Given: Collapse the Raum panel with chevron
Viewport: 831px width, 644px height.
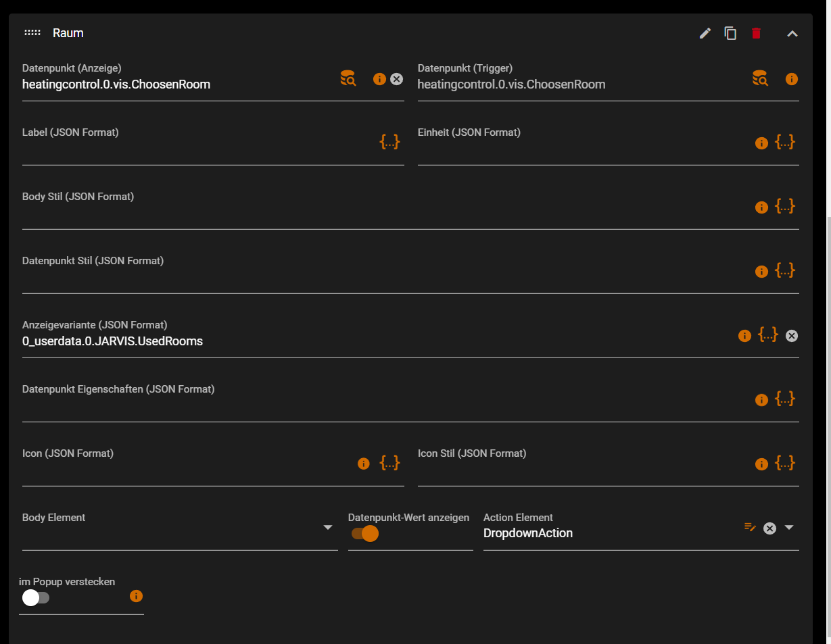Looking at the screenshot, I should pos(792,34).
